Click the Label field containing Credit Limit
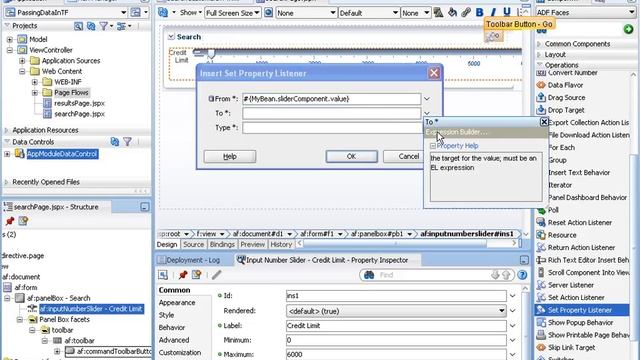 click(x=396, y=326)
